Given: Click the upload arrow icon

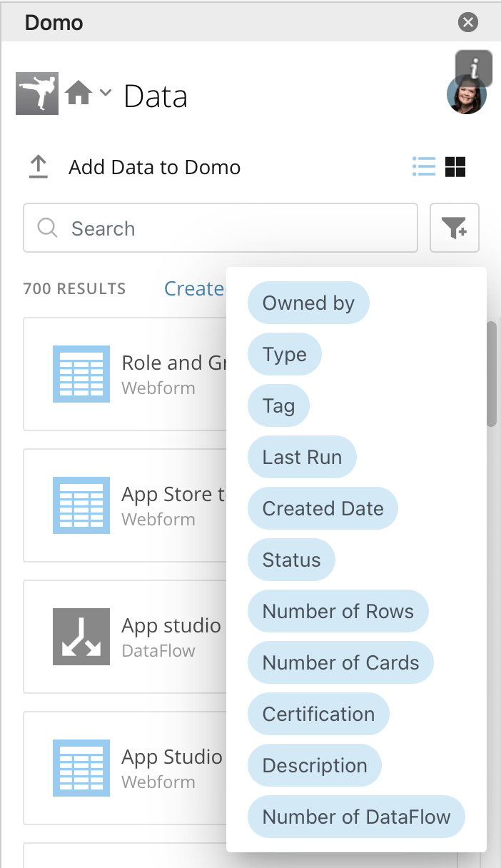Looking at the screenshot, I should tap(38, 168).
